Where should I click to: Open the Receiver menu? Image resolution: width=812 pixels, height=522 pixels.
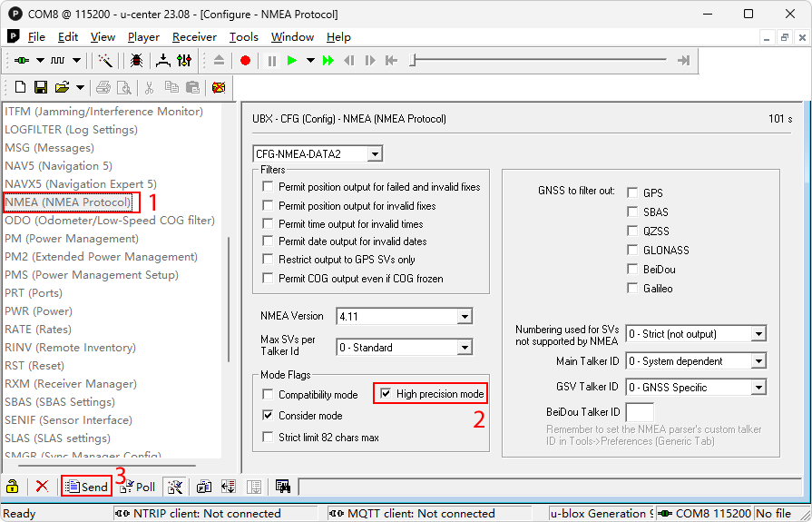coord(194,37)
